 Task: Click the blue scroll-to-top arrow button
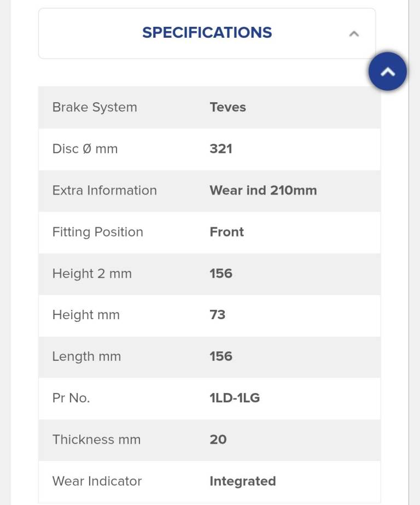(388, 71)
